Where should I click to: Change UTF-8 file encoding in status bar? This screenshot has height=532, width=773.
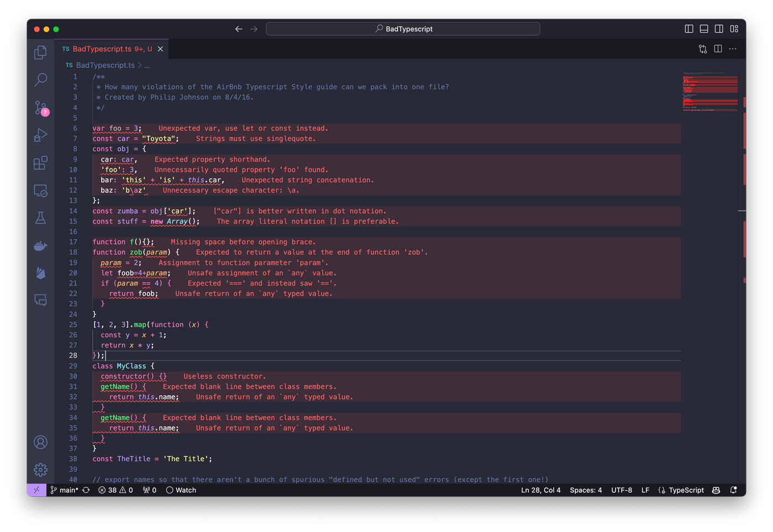click(621, 490)
